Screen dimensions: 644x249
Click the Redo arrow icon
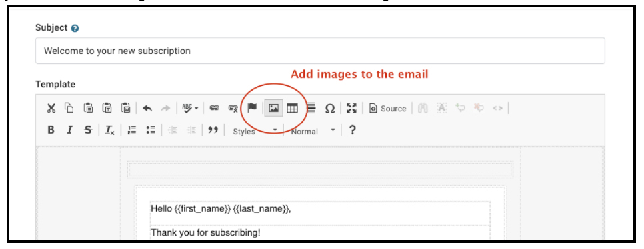coord(165,109)
